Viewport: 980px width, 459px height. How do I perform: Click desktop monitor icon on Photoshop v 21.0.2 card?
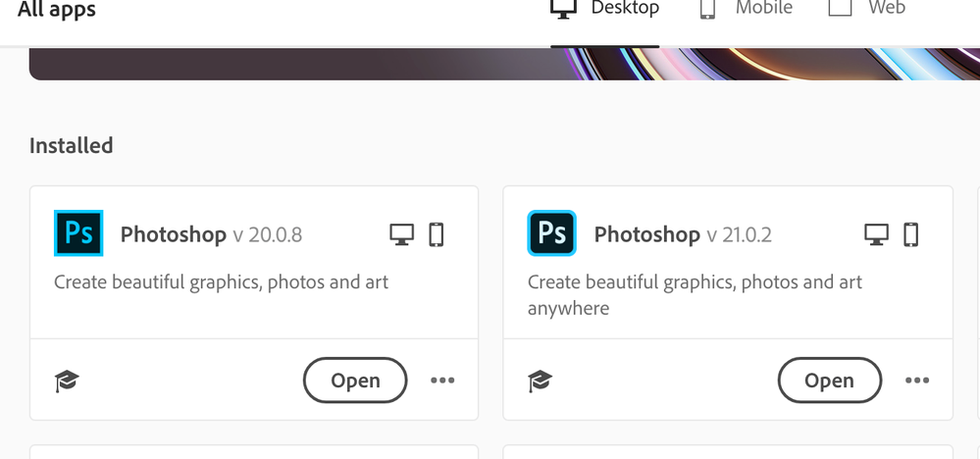(x=876, y=234)
